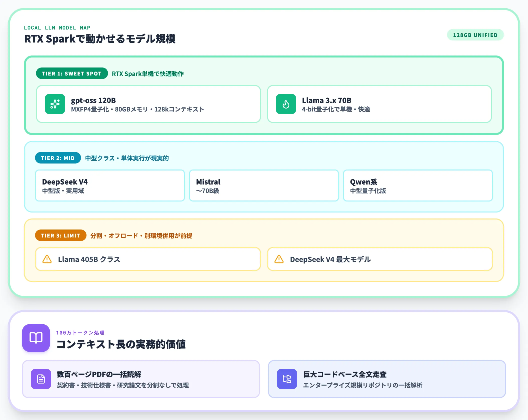The height and width of the screenshot is (420, 528).
Task: Click the TIER 1: SWEET SPOT pill
Action: point(72,73)
